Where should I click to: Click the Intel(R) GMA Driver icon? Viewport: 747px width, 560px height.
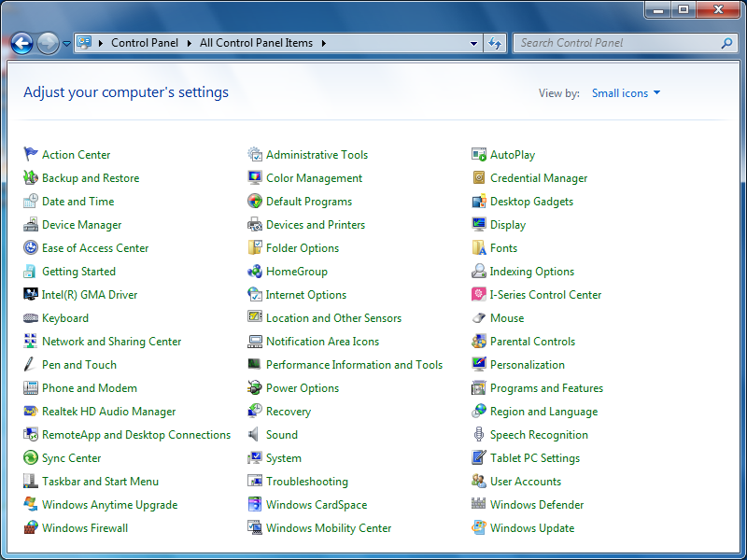pos(31,294)
